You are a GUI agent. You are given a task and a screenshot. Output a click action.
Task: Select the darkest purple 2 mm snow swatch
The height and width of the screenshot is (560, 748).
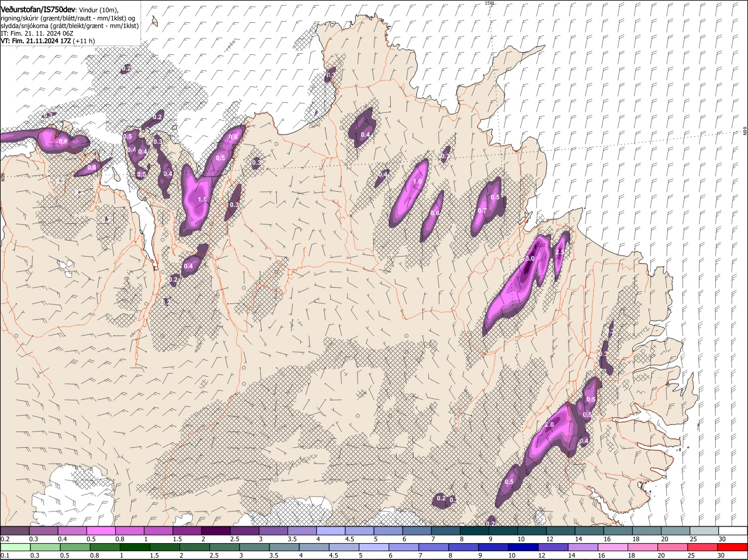coord(216,530)
